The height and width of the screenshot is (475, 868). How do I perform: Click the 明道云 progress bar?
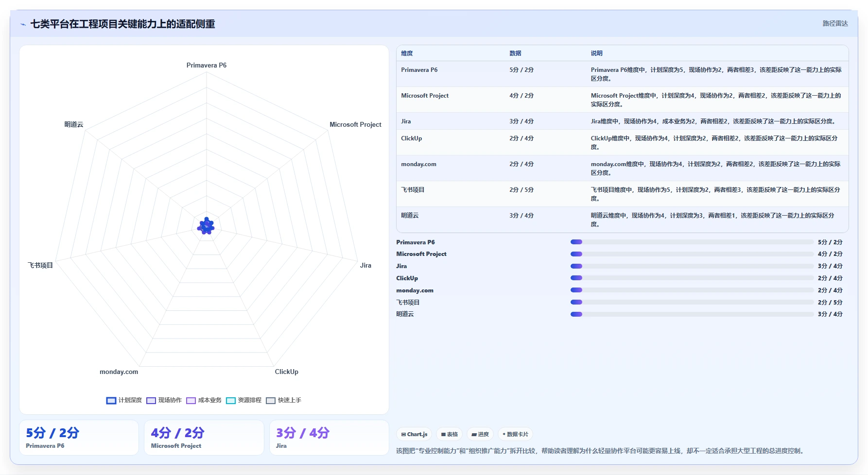click(x=692, y=314)
